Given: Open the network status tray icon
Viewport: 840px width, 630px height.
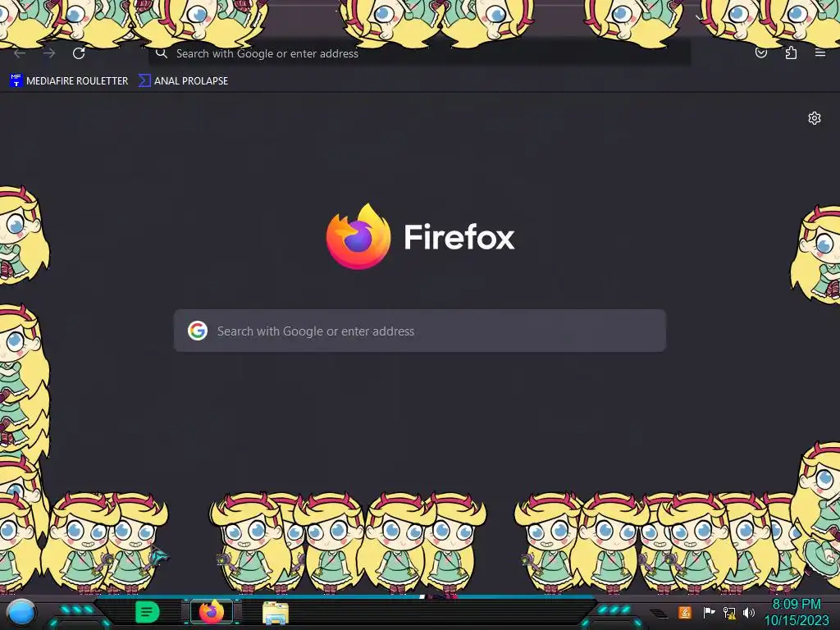Looking at the screenshot, I should [729, 612].
